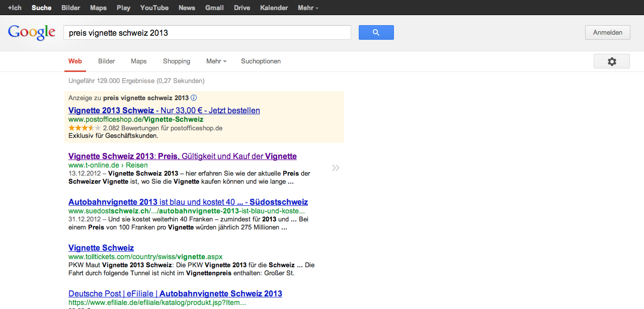The height and width of the screenshot is (309, 644).
Task: Click the Anmelden sign-in button
Action: [607, 33]
